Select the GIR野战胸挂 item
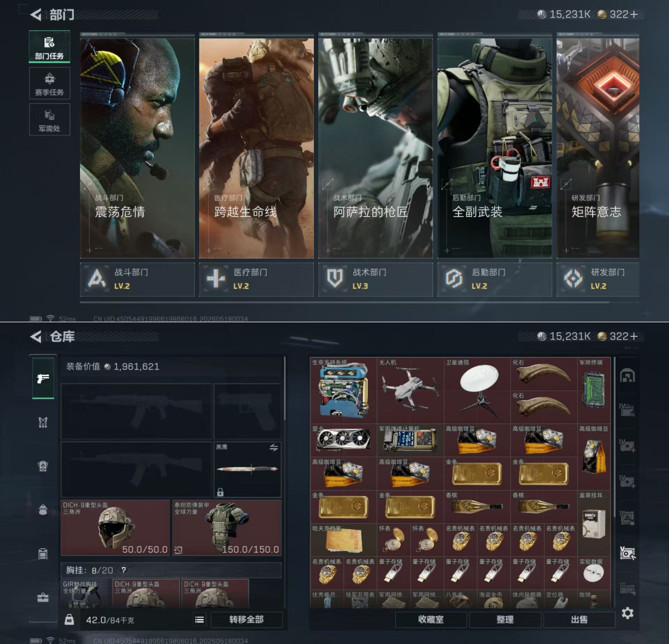 pyautogui.click(x=86, y=594)
